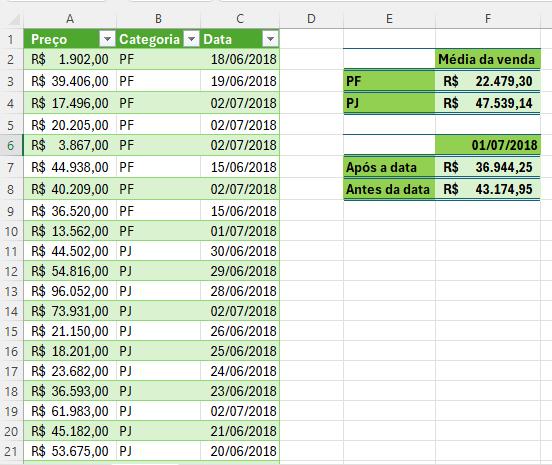Click date cell 24/06/2018
The width and height of the screenshot is (552, 465).
tap(240, 371)
